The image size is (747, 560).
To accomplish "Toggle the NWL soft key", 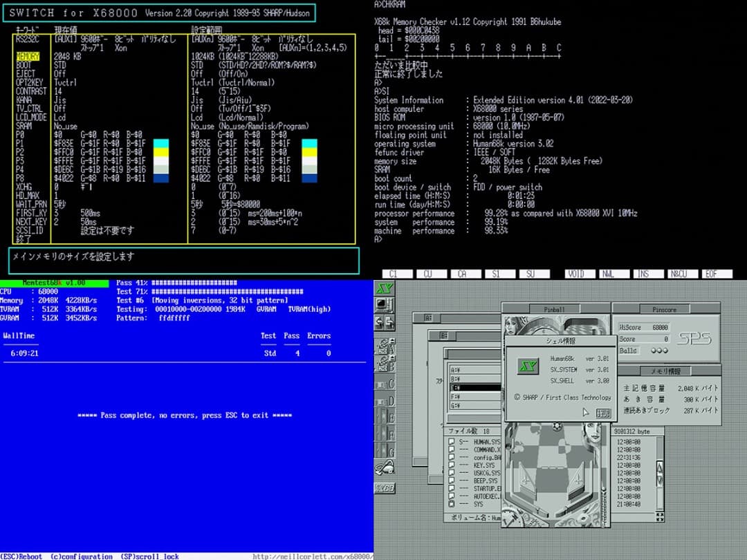I will [x=614, y=274].
